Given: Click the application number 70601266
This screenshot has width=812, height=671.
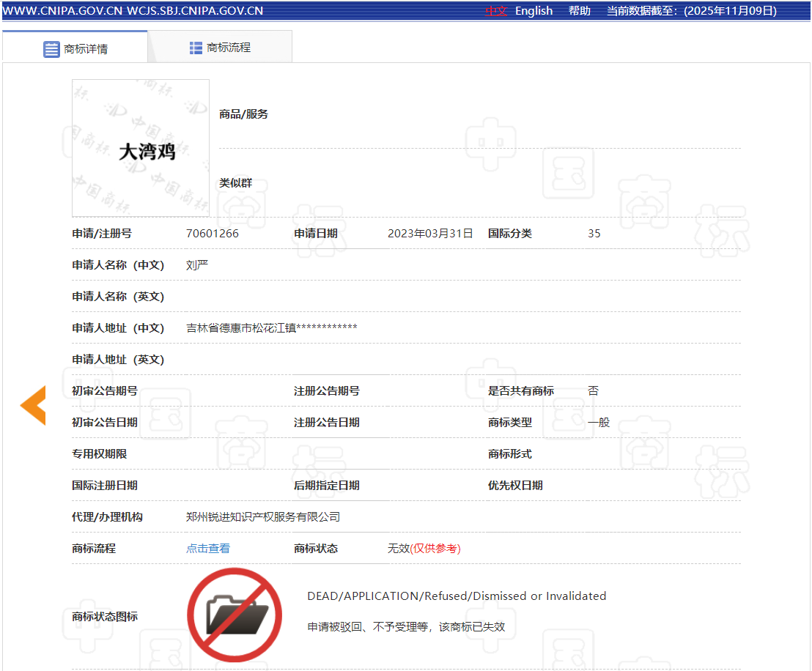Looking at the screenshot, I should pos(213,234).
